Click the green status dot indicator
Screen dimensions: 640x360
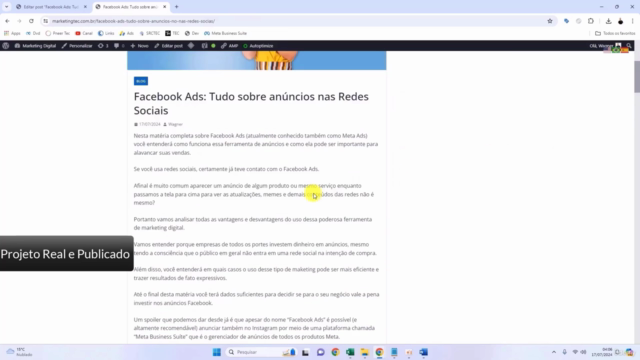pyautogui.click(x=213, y=46)
